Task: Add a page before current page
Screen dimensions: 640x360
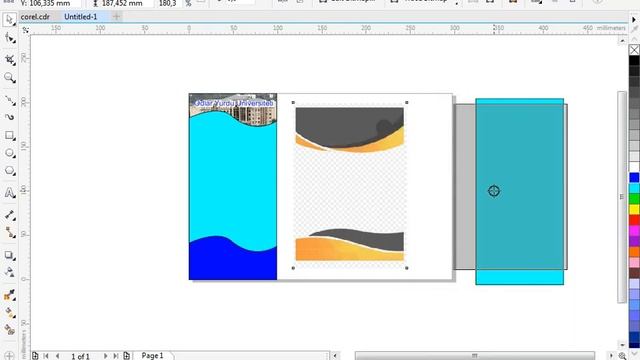Action: coord(36,356)
